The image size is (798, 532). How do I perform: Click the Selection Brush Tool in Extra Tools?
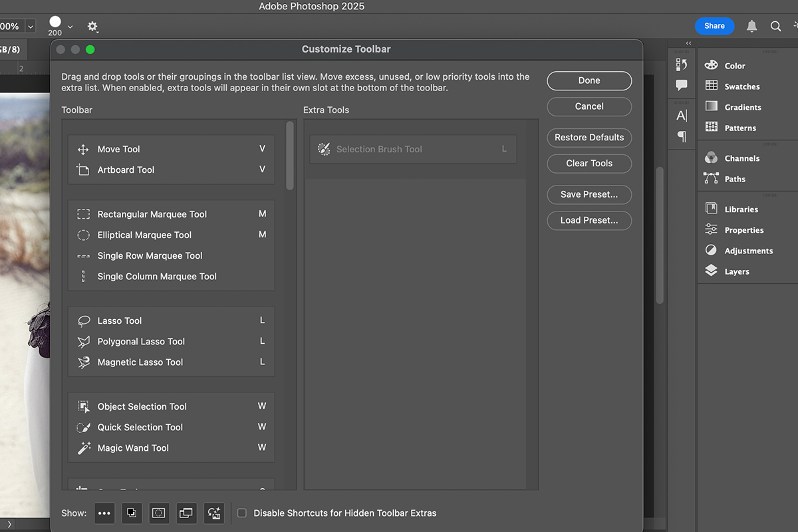click(412, 149)
